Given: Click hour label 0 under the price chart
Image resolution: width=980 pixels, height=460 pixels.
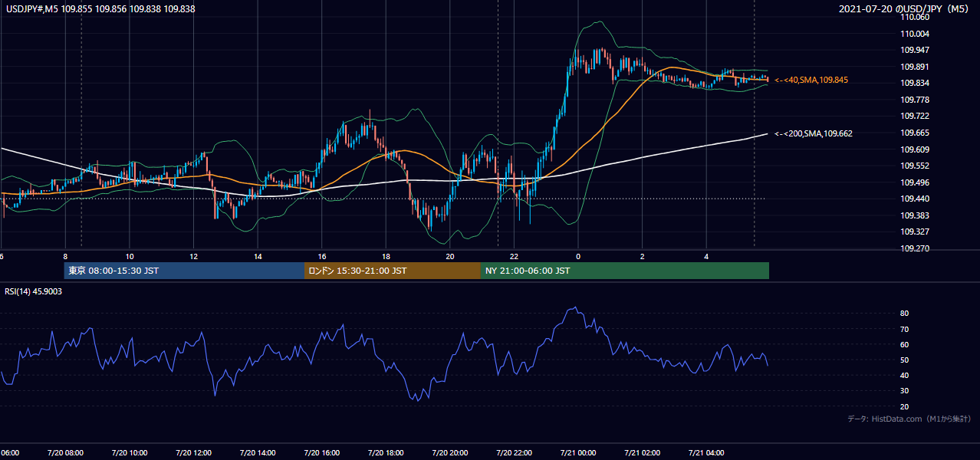Looking at the screenshot, I should point(578,256).
